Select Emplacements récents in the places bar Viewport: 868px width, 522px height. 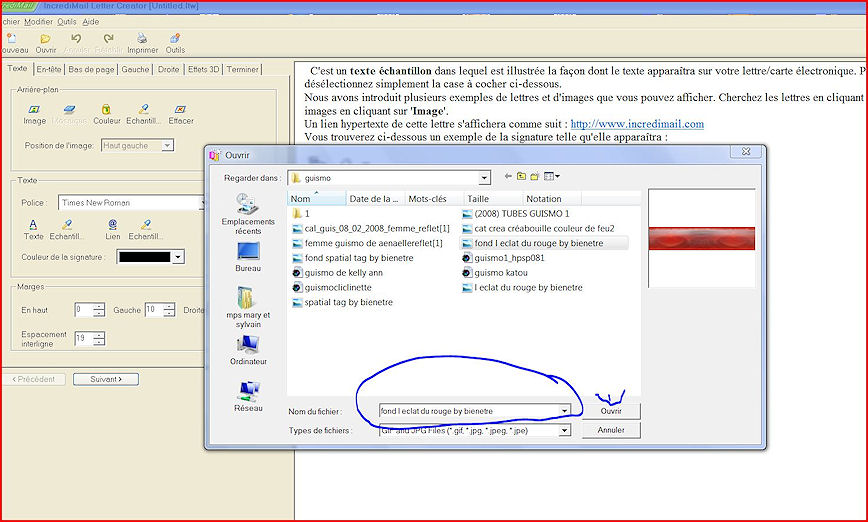point(248,214)
